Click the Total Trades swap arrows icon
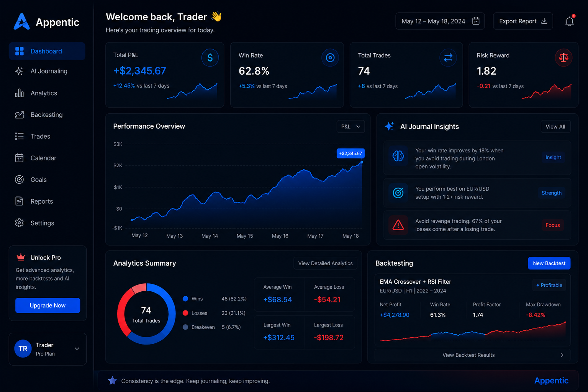The height and width of the screenshot is (392, 588). point(448,58)
